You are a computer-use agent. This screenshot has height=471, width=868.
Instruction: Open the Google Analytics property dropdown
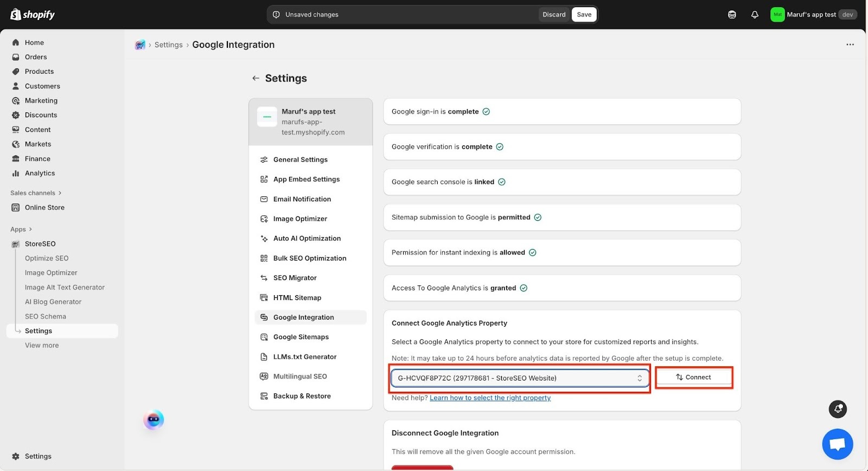(520, 378)
